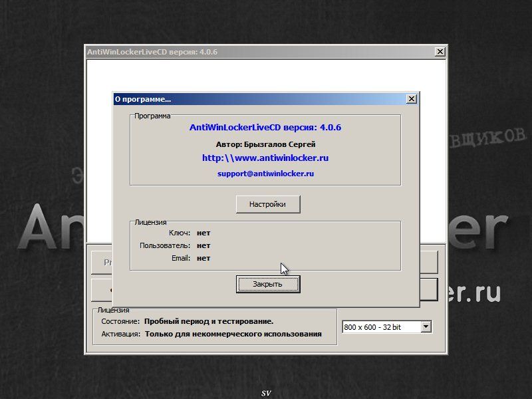
Task: Select the Пользователь value 'нет'
Action: click(203, 245)
